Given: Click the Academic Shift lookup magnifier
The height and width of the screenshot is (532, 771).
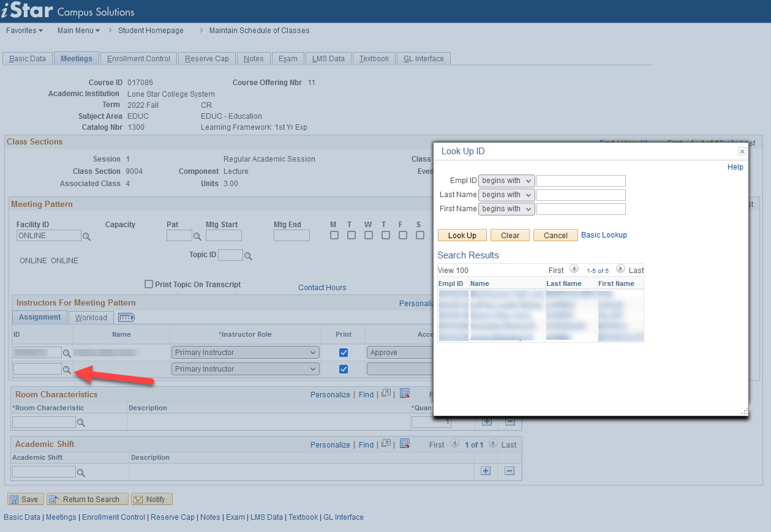Looking at the screenshot, I should click(x=81, y=473).
